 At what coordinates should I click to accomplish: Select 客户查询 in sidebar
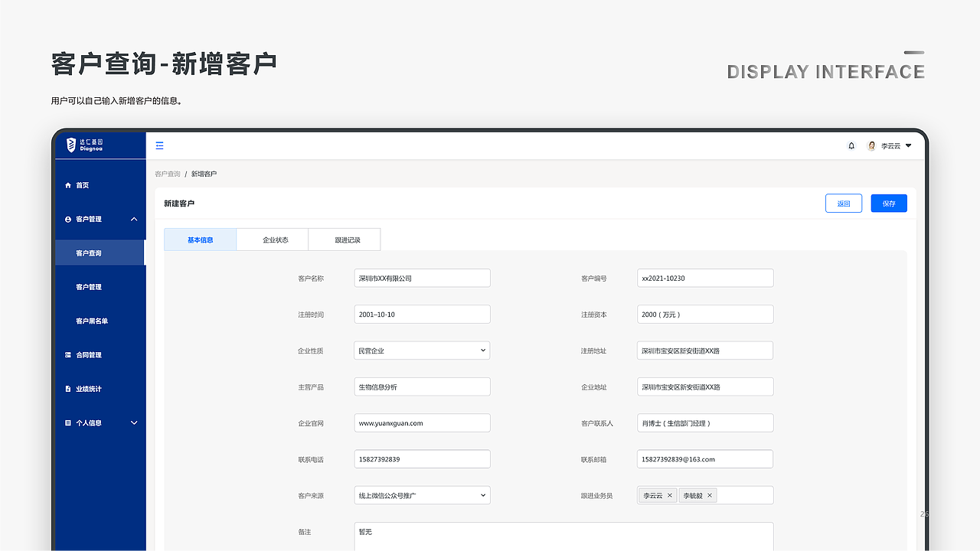coord(100,253)
